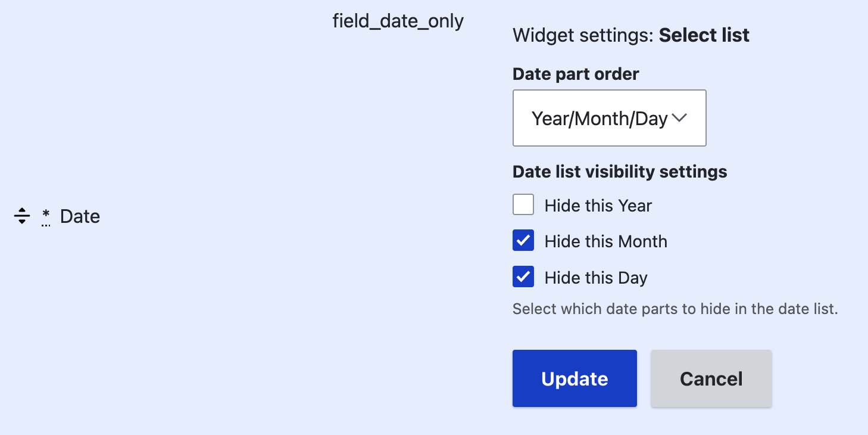Enable the Hide this Year checkbox
The width and height of the screenshot is (868, 435).
pos(523,204)
